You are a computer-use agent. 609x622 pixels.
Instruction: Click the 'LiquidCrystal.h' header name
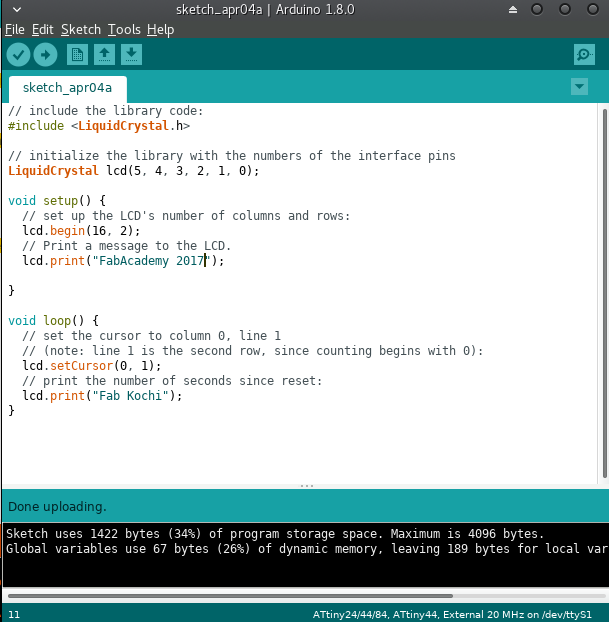(131, 126)
